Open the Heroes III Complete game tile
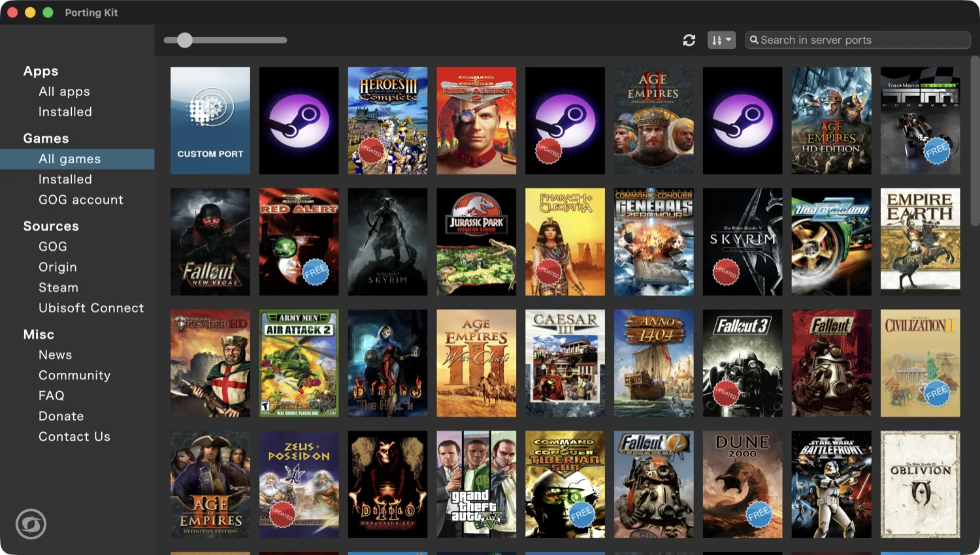This screenshot has height=555, width=980. click(387, 121)
